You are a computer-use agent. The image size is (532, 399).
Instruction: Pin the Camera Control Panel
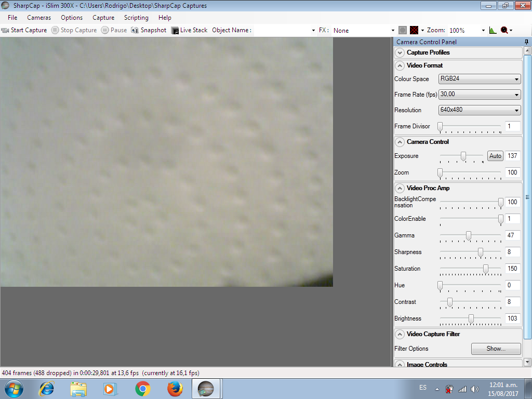point(526,42)
